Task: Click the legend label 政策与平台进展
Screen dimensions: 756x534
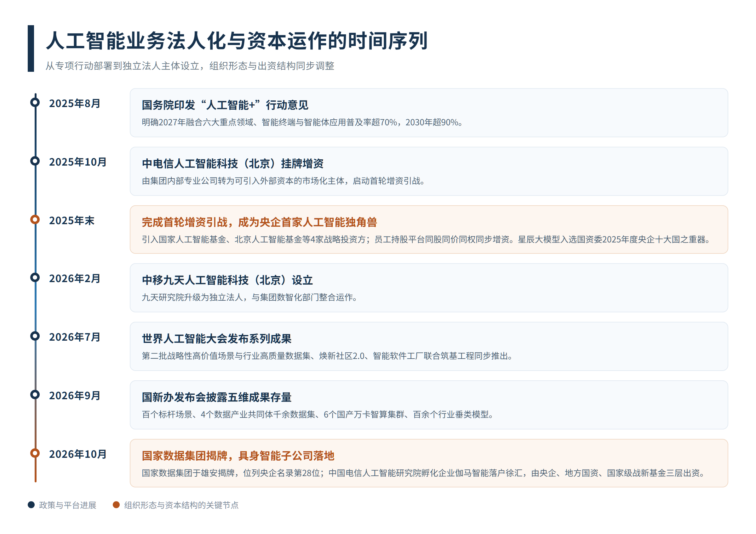Action: click(67, 505)
